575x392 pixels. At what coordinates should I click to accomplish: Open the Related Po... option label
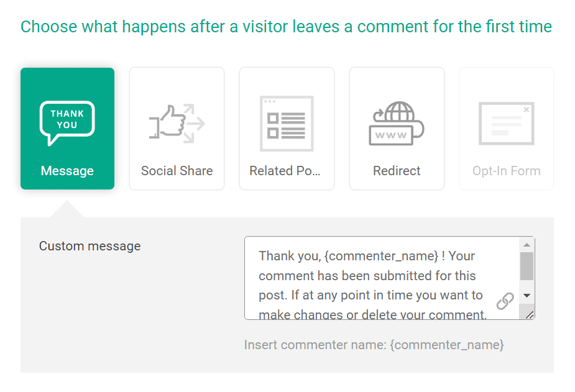click(285, 171)
